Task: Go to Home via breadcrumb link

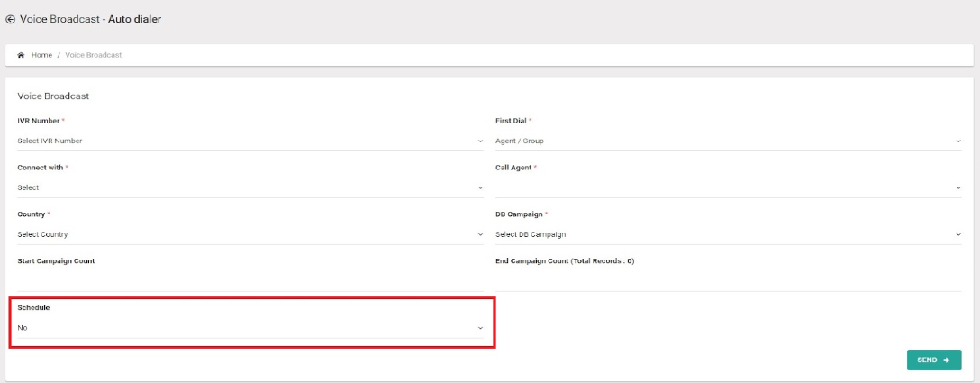Action: 41,55
